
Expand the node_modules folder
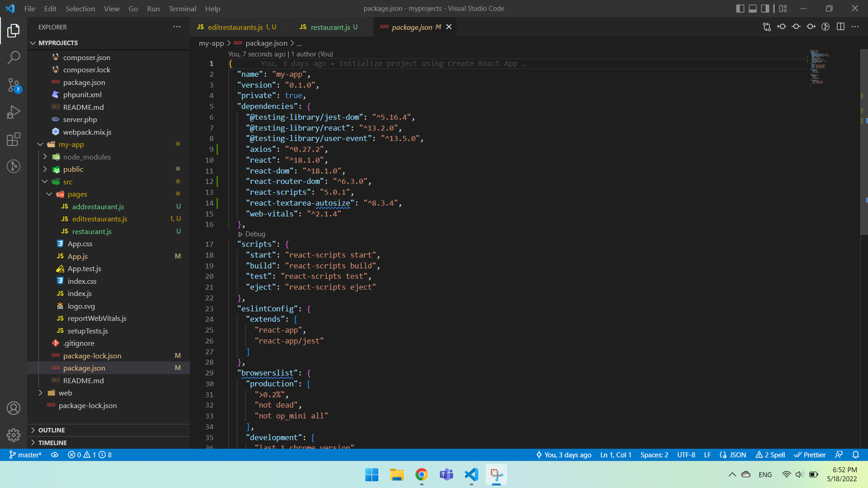pos(86,157)
